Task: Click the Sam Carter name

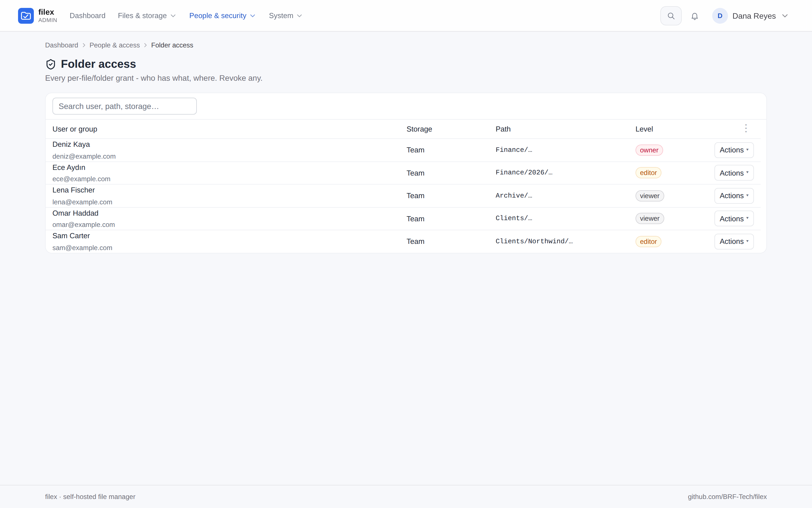Action: coord(71,236)
